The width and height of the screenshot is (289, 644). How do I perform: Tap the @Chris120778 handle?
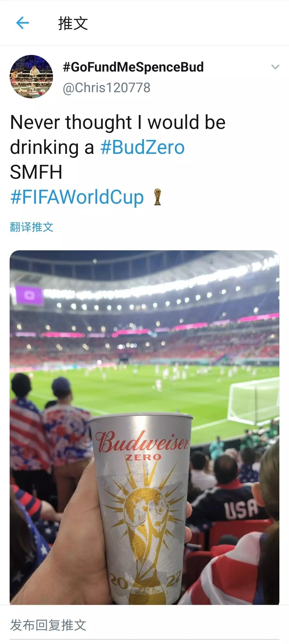pos(107,88)
